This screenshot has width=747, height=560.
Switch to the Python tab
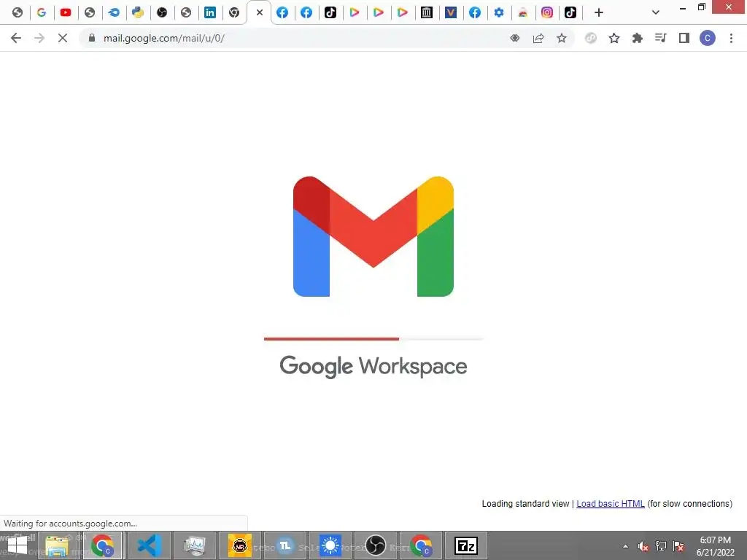tap(138, 12)
